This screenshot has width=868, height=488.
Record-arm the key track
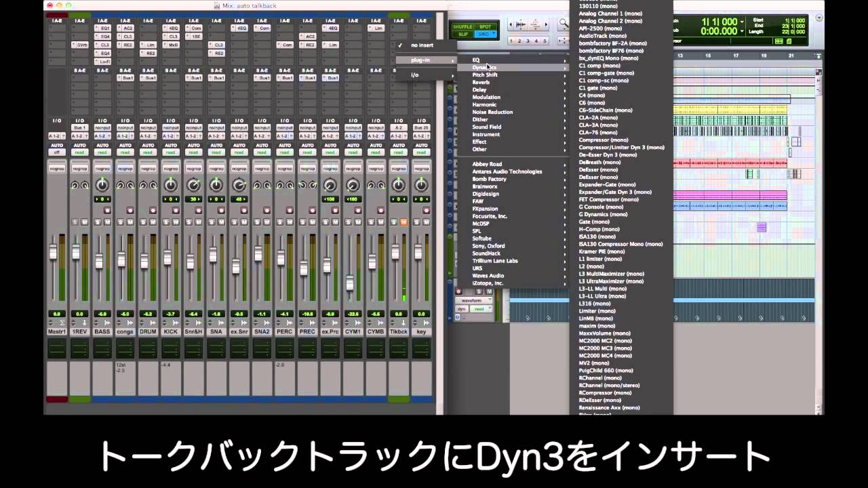[426, 211]
